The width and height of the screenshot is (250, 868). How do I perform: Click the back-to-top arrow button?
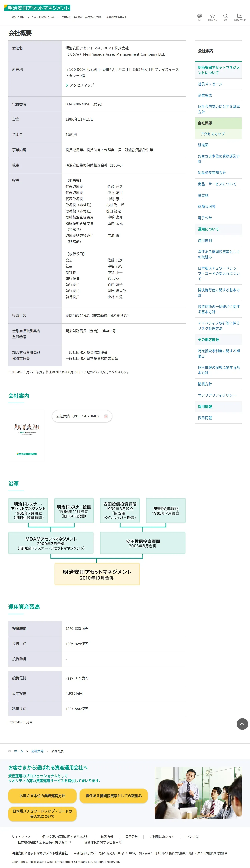tap(242, 724)
